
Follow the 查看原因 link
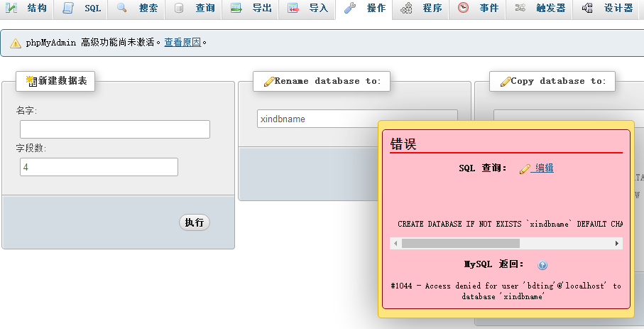coord(182,42)
